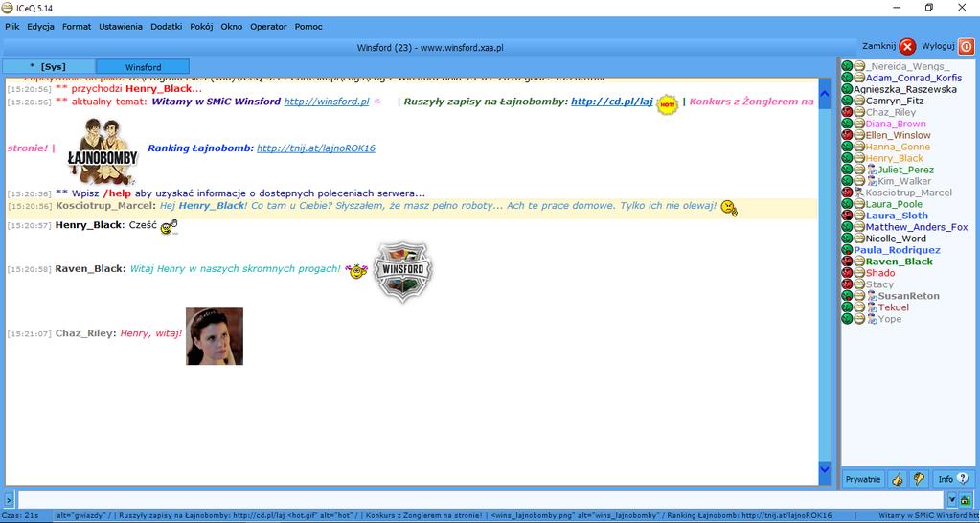Open the dropdown arrow beside message input
The width and height of the screenshot is (980, 523).
[952, 499]
